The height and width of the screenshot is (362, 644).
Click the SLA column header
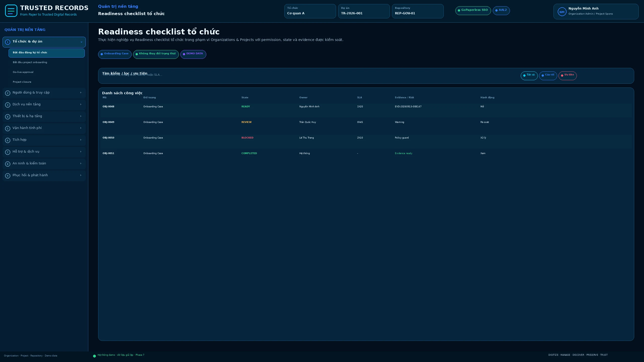359,98
